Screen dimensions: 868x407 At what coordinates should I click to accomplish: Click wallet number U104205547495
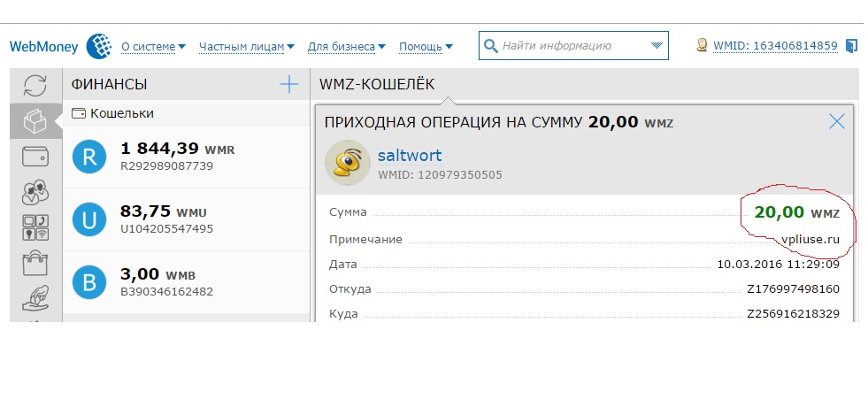pos(166,228)
